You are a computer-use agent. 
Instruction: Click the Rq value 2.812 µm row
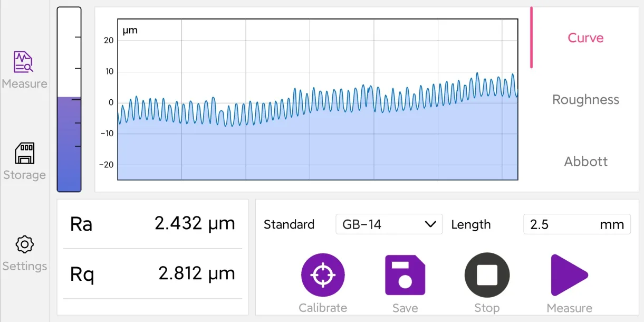pos(152,273)
